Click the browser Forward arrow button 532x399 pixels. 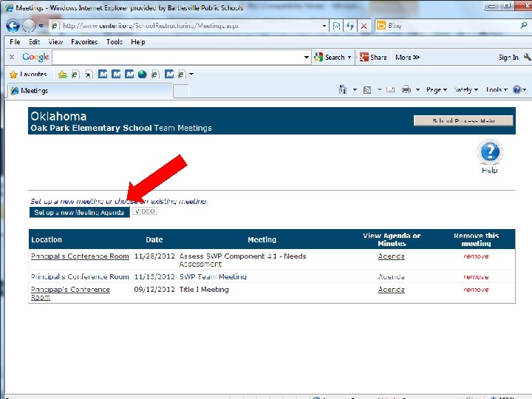(x=29, y=25)
